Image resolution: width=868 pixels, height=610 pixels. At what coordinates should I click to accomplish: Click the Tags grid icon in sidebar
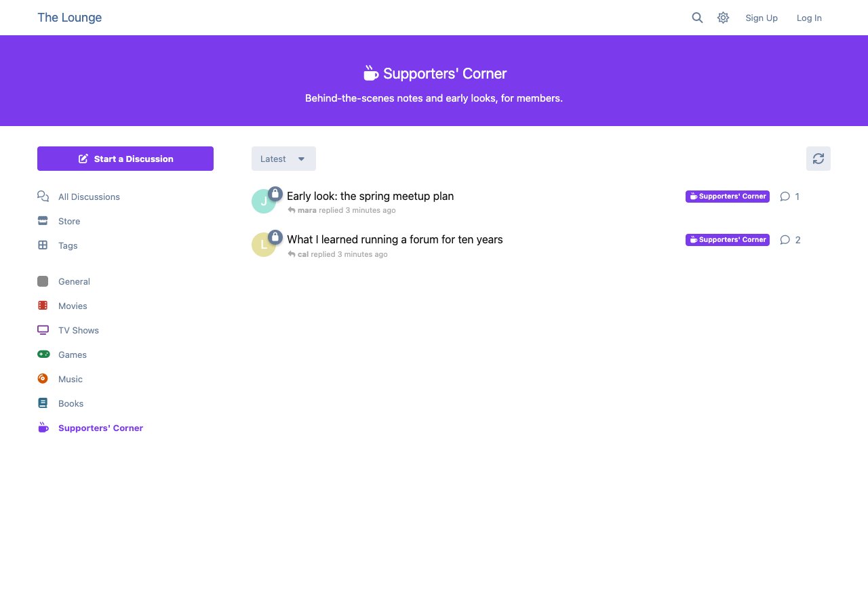(x=43, y=245)
